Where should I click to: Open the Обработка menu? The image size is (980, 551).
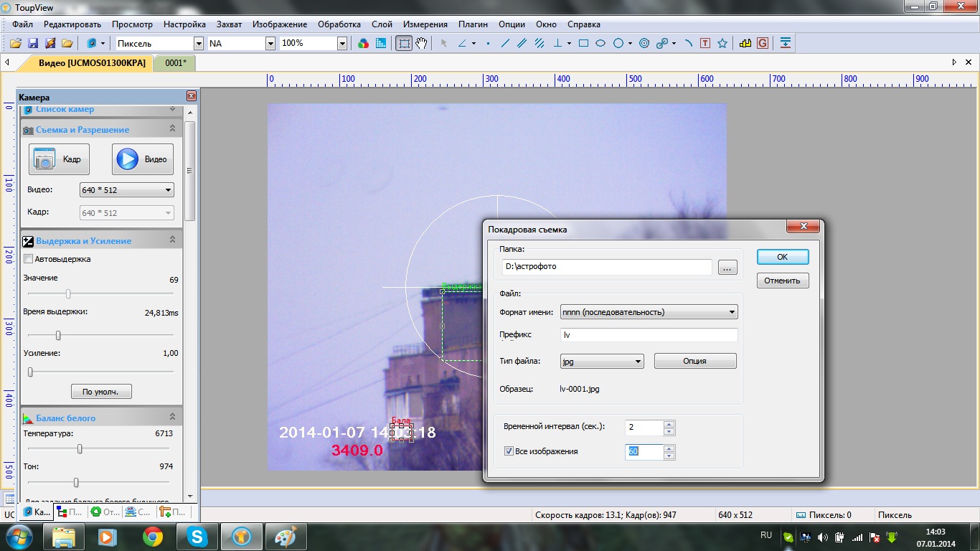tap(339, 24)
